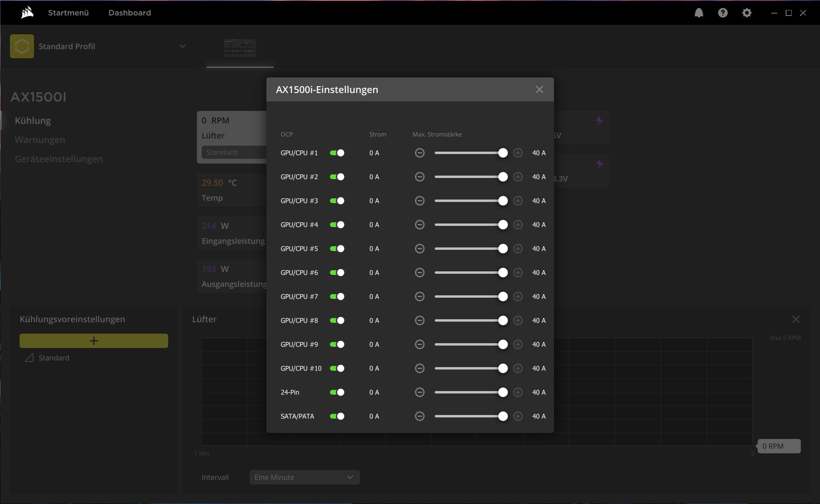Toggle OCP for GPU/CPU #3
This screenshot has width=820, height=504.
point(337,201)
